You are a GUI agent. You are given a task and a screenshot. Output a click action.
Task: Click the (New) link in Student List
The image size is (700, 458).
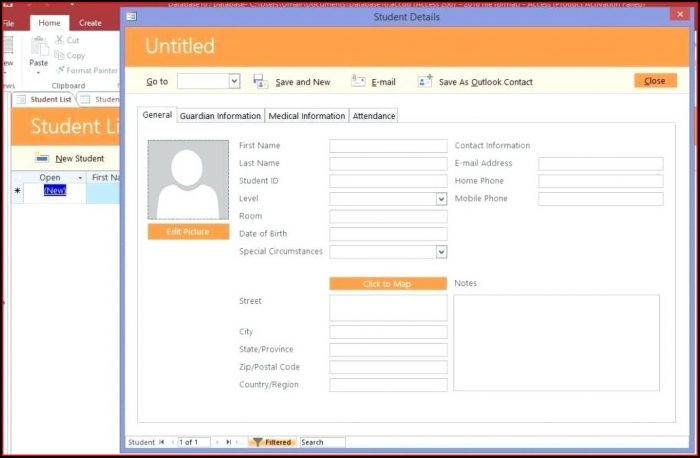[55, 190]
